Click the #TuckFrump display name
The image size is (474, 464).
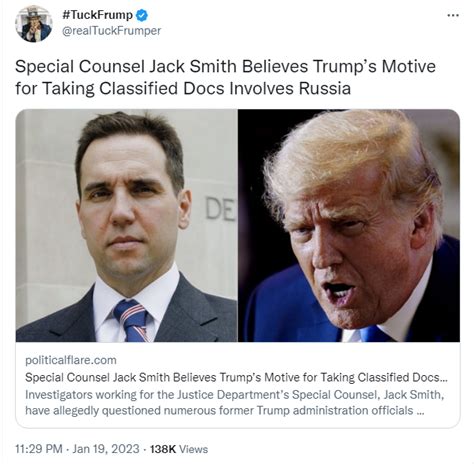(x=97, y=15)
